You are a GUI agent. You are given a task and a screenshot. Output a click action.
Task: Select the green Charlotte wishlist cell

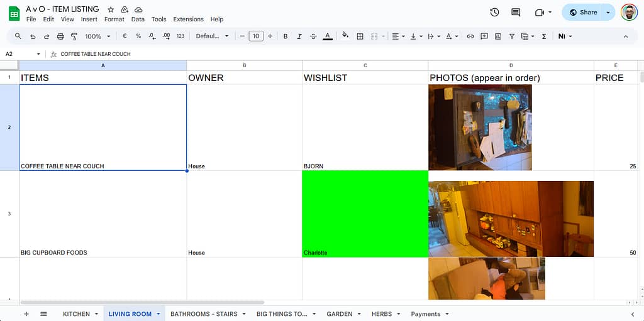[x=365, y=214]
